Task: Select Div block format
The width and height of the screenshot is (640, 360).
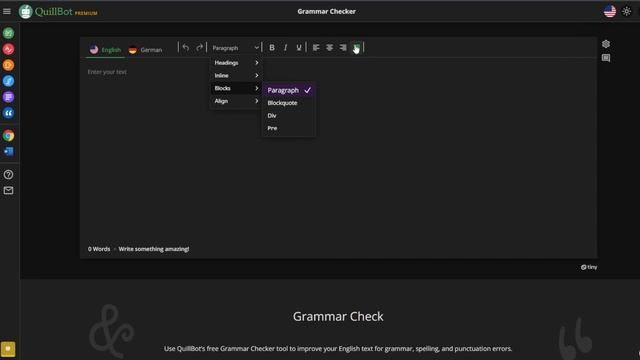Action: (x=289, y=116)
